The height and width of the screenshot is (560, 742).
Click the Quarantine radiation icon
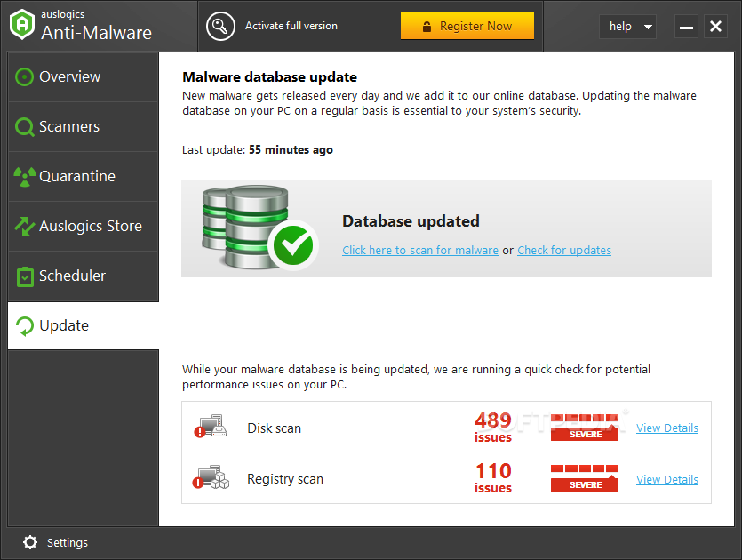click(25, 177)
